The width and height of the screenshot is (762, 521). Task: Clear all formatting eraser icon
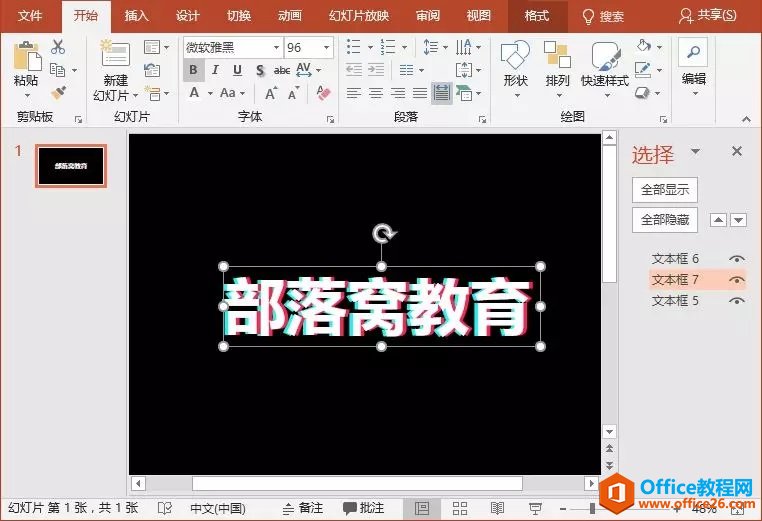[x=323, y=93]
